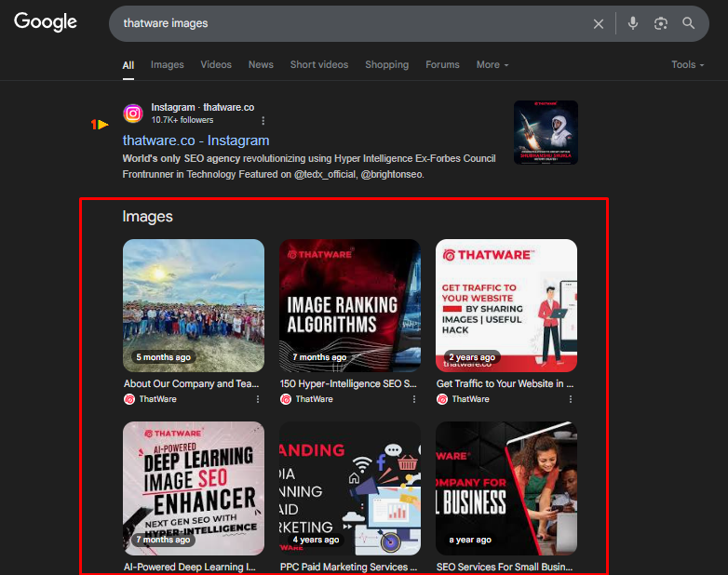Open three-dot menu beside Instagram result

click(263, 121)
